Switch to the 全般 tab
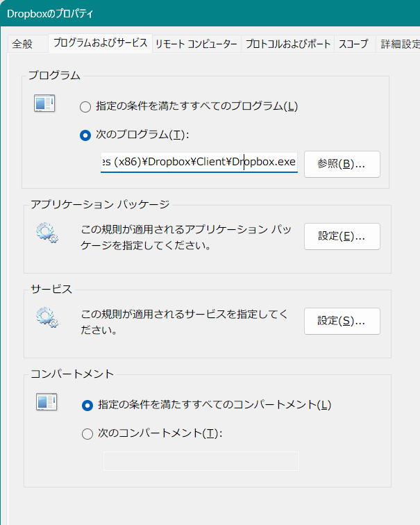Viewport: 420px width, 525px height. 22,44
